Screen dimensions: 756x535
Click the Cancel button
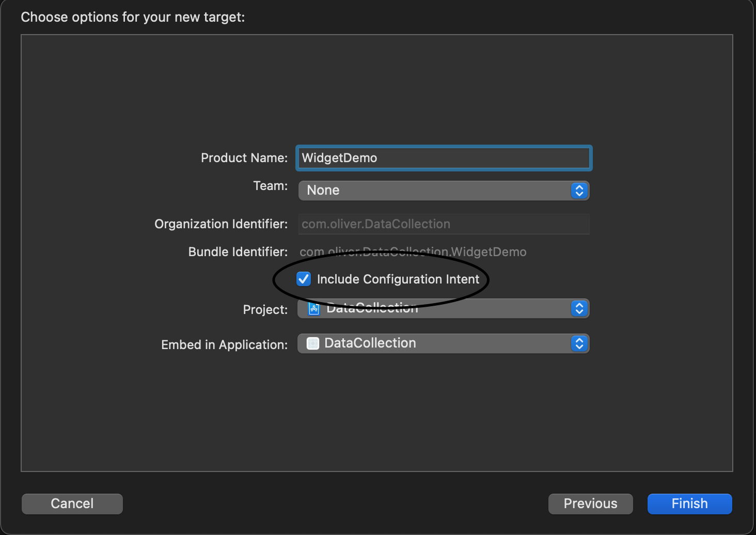click(x=72, y=503)
